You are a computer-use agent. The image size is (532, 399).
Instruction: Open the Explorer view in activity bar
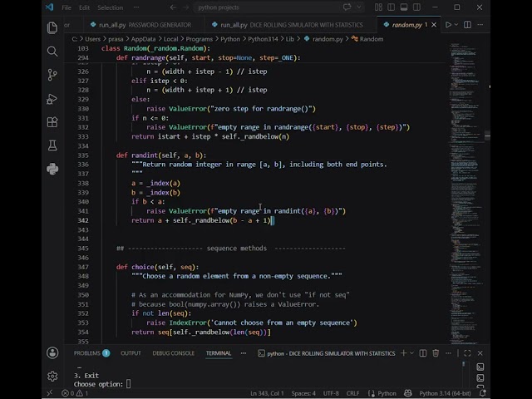[x=52, y=27]
